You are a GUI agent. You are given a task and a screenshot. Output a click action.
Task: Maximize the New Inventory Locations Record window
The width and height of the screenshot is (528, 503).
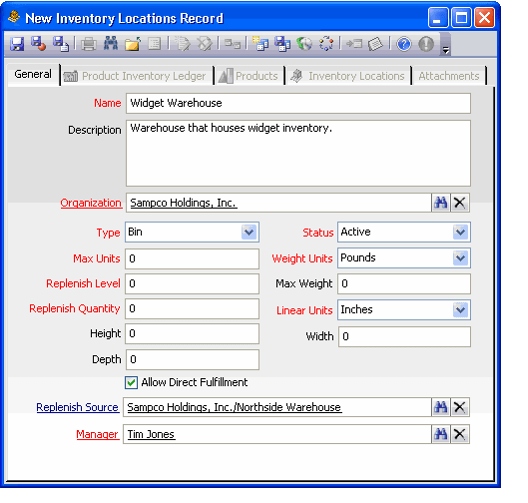tap(461, 18)
